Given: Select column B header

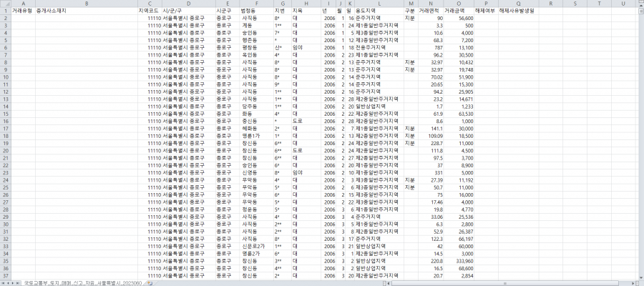Looking at the screenshot, I should pyautogui.click(x=87, y=4).
